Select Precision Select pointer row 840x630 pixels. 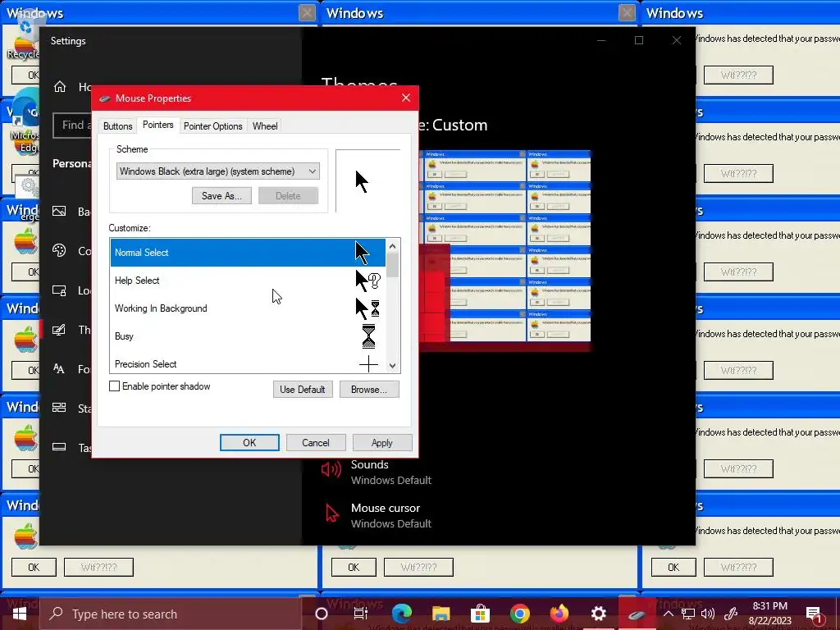coord(248,363)
